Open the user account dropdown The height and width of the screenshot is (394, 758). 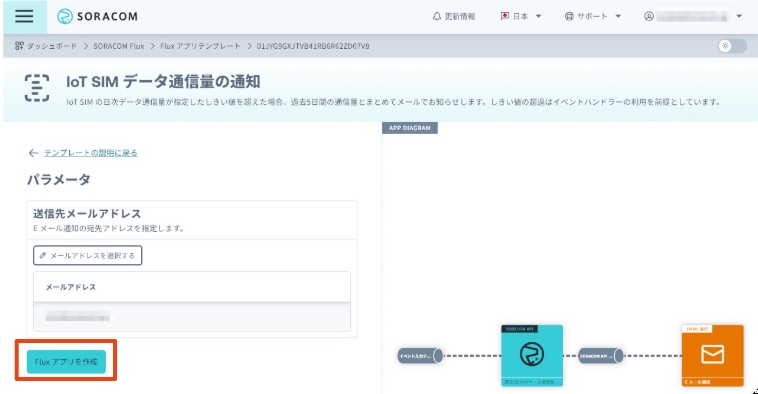pos(693,16)
